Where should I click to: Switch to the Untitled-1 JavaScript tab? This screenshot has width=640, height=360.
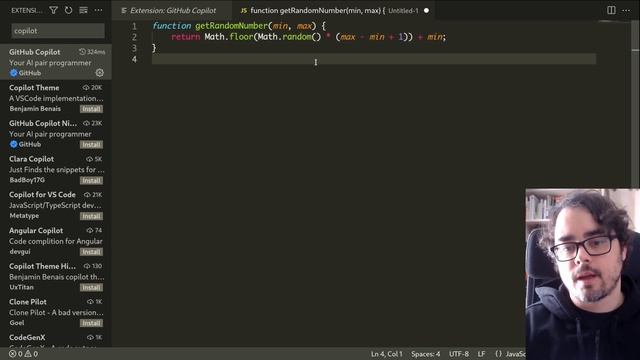click(334, 11)
